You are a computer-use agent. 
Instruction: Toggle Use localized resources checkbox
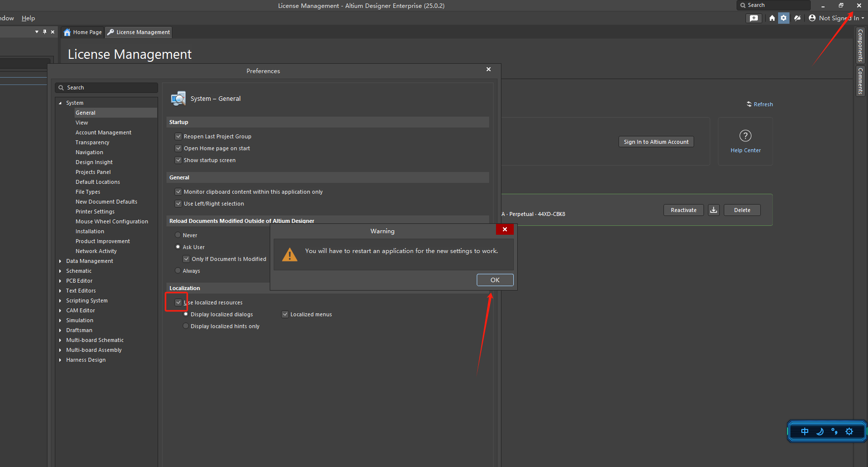tap(178, 302)
